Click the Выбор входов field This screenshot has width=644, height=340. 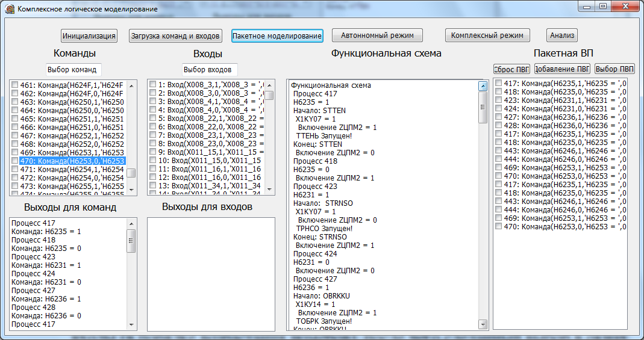point(210,70)
